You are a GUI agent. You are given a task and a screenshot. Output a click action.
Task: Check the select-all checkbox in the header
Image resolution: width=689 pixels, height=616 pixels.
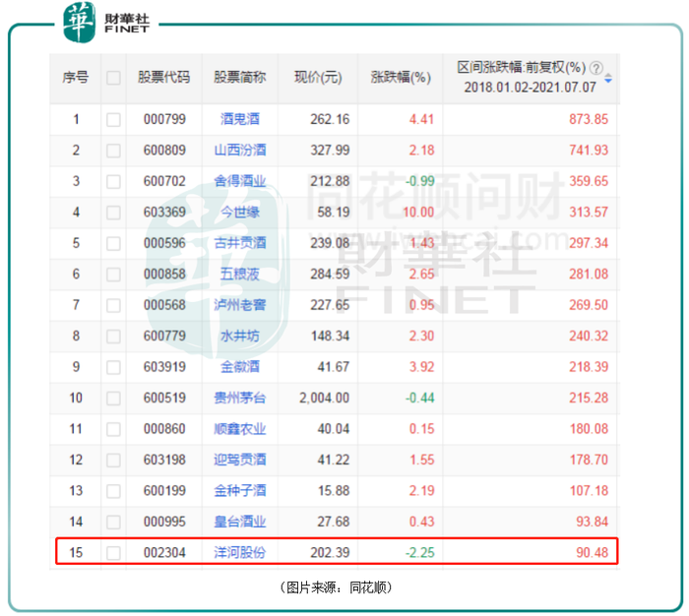pos(113,78)
